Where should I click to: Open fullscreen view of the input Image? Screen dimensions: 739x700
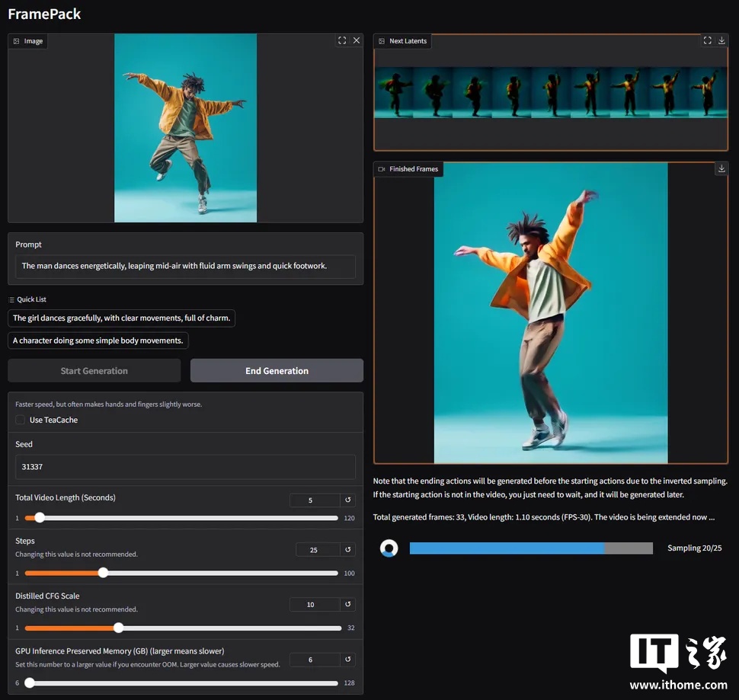point(342,41)
